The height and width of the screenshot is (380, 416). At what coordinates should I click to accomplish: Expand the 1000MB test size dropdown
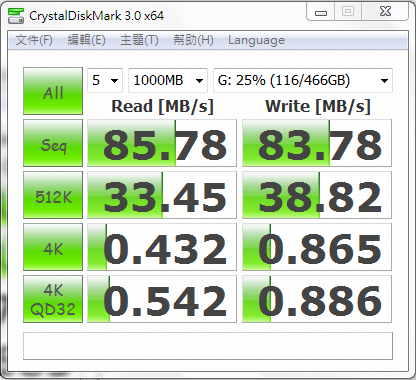pyautogui.click(x=168, y=80)
